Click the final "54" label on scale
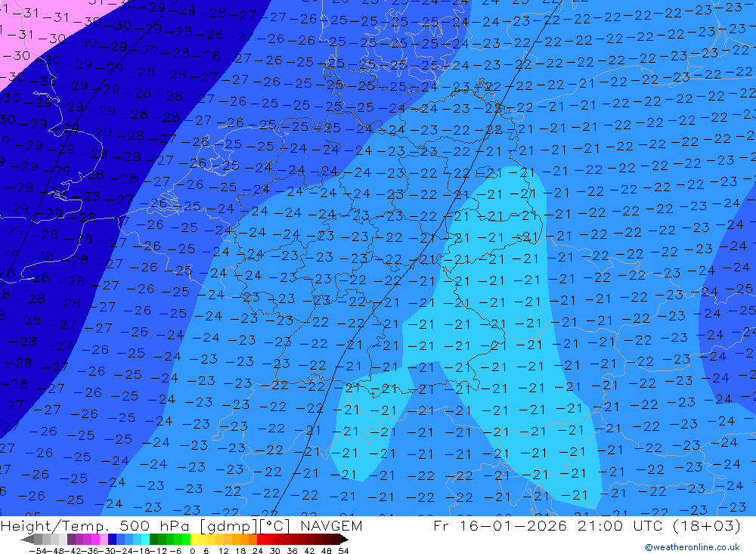756x554 pixels. 343,551
